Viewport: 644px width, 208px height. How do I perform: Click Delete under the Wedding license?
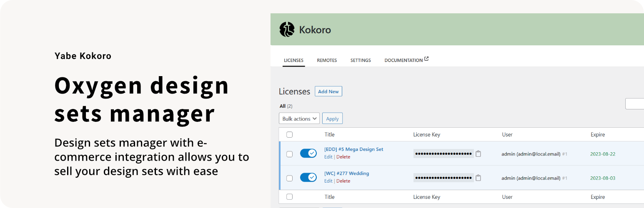click(x=343, y=181)
